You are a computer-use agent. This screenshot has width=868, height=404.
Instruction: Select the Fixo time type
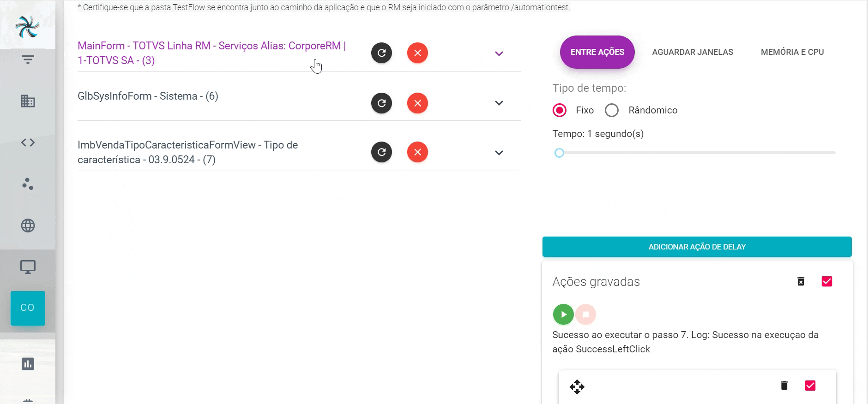pos(560,110)
